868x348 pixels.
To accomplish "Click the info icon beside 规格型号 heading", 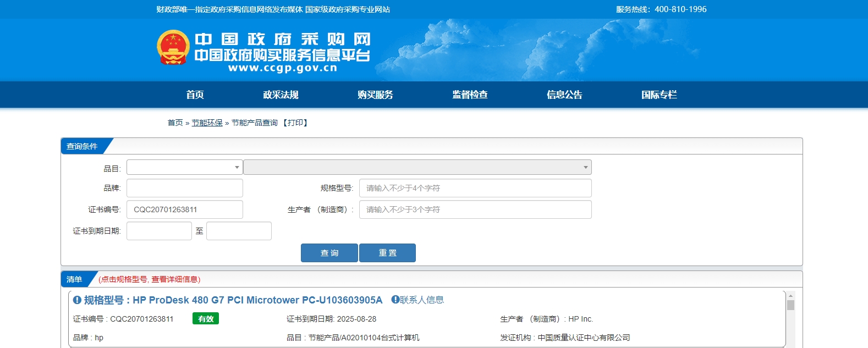I will (x=78, y=300).
